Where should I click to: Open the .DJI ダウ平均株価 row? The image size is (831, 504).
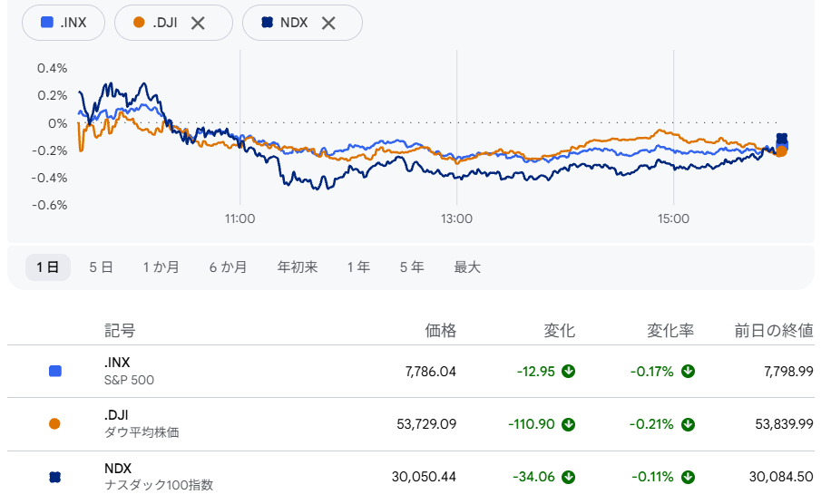click(x=411, y=424)
